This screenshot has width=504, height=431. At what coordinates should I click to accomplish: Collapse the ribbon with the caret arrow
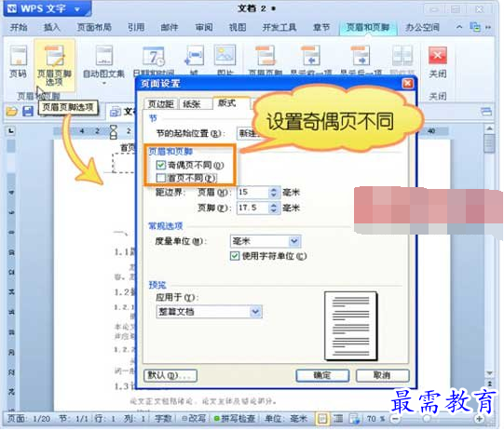pyautogui.click(x=459, y=27)
